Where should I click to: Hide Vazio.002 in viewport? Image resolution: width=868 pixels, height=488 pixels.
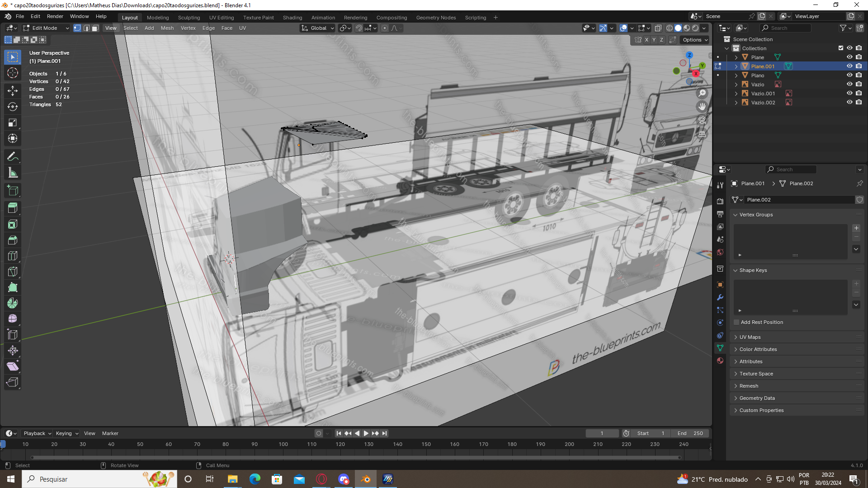tap(849, 103)
